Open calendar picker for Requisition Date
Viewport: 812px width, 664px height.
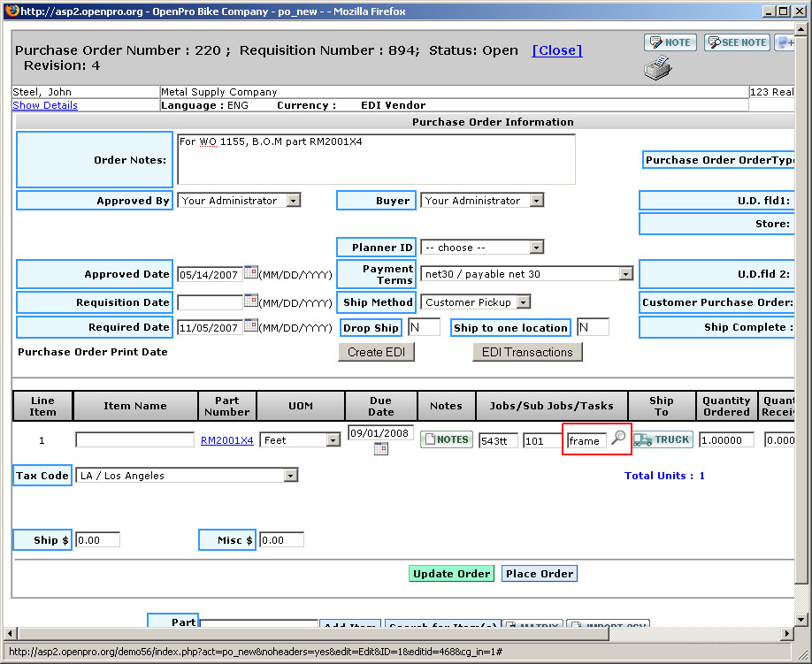pyautogui.click(x=250, y=301)
